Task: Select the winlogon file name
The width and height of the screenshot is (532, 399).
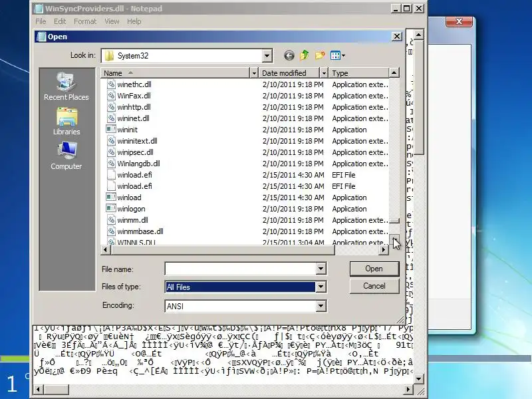Action: pos(131,209)
